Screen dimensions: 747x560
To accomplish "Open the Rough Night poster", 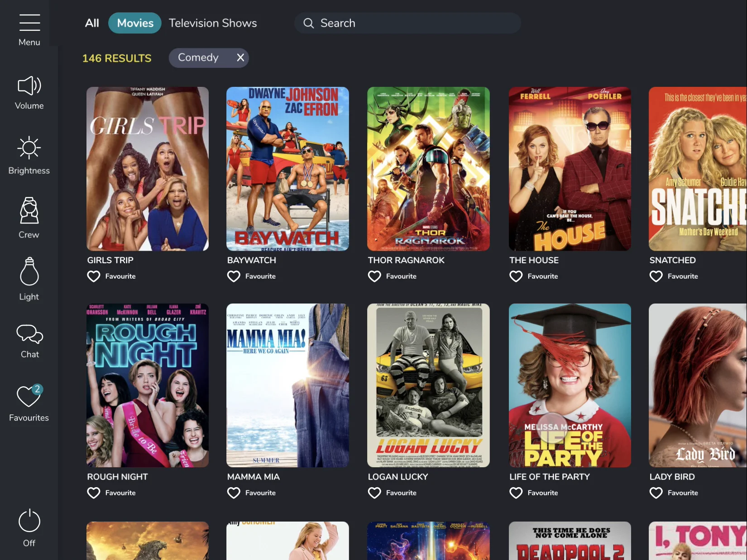I will tap(148, 385).
